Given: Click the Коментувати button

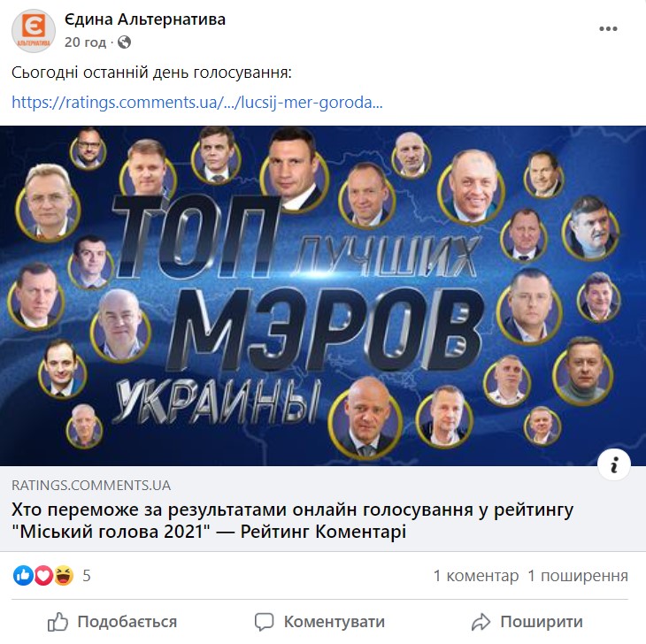Looking at the screenshot, I should [x=319, y=622].
